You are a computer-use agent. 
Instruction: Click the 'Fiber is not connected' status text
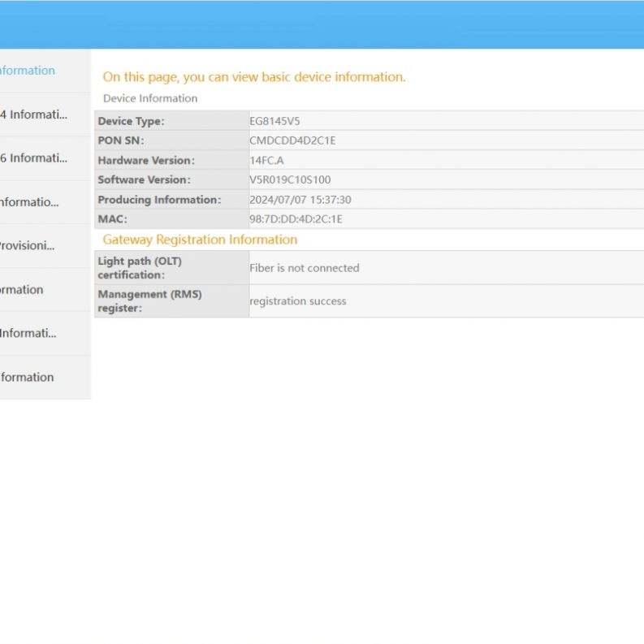(x=304, y=268)
